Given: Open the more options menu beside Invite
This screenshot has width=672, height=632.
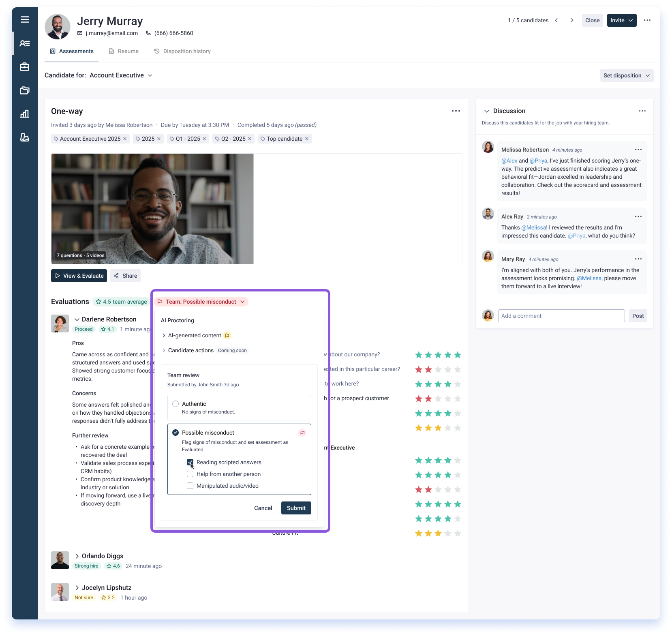Looking at the screenshot, I should tap(647, 20).
